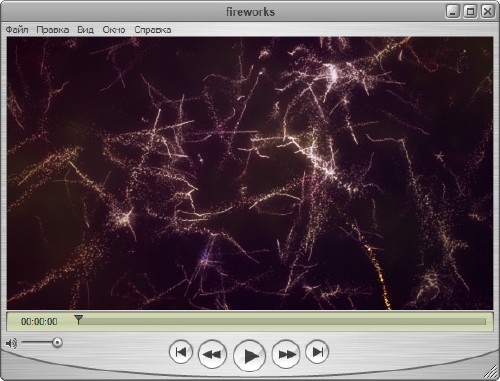The width and height of the screenshot is (500, 381).
Task: Mute audio via the speaker icon
Action: click(11, 343)
